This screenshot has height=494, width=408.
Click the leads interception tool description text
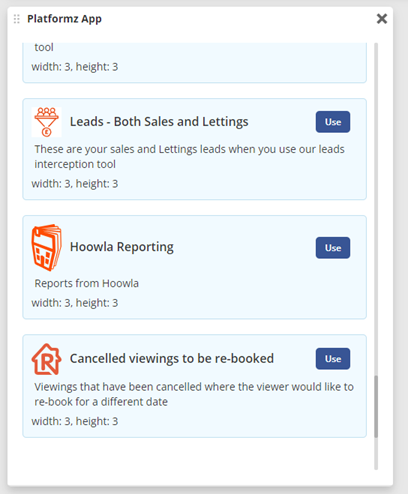(x=189, y=157)
